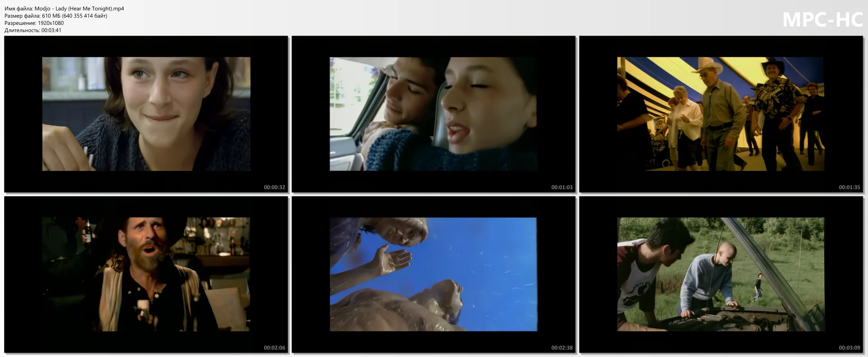Image resolution: width=868 pixels, height=357 pixels.
Task: Open the thumbnail at 00:03:09
Action: point(721,274)
